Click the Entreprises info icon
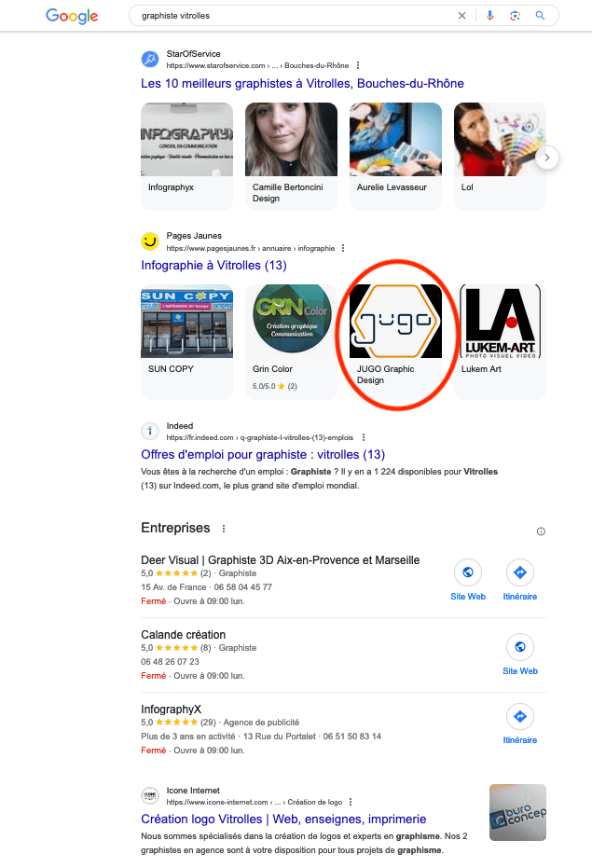Image resolution: width=592 pixels, height=868 pixels. (x=541, y=531)
